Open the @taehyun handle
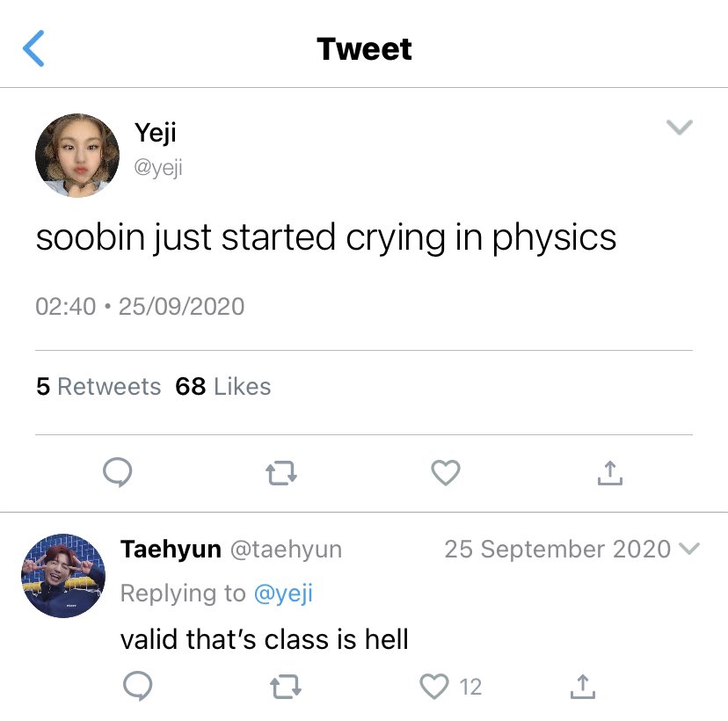 tap(286, 550)
